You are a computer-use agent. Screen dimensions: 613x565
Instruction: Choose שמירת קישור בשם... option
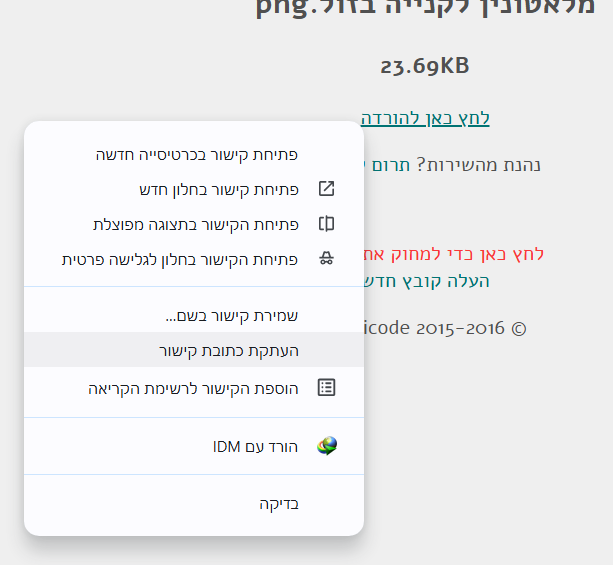[194, 315]
